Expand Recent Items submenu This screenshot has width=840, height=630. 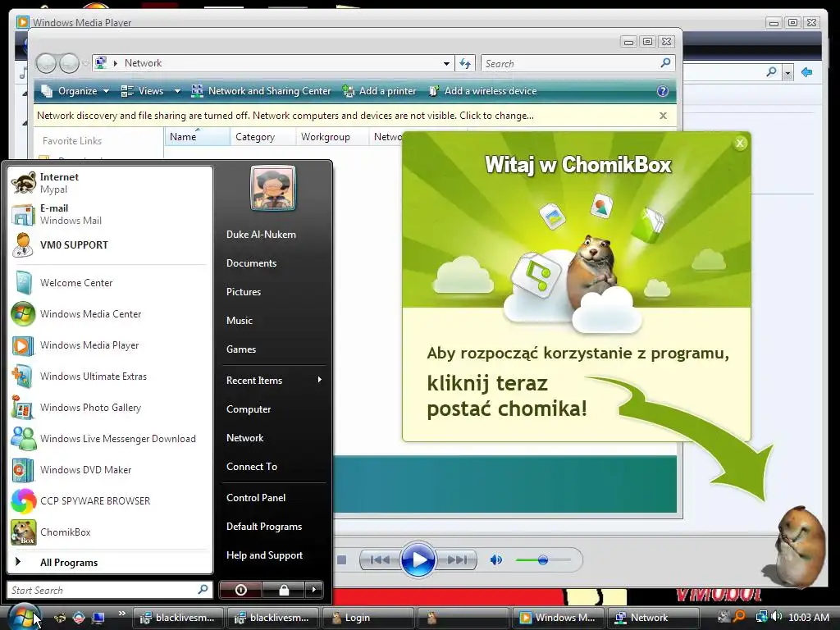coord(273,381)
